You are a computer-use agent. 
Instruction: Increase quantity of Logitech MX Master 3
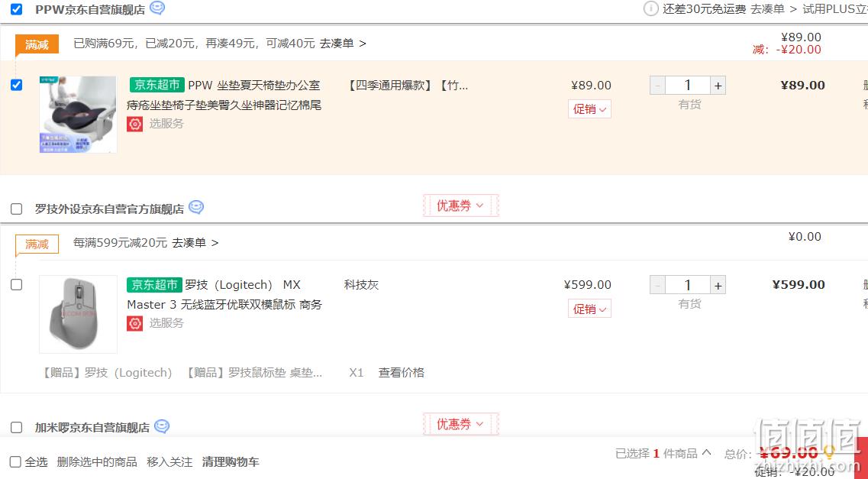[x=718, y=285]
